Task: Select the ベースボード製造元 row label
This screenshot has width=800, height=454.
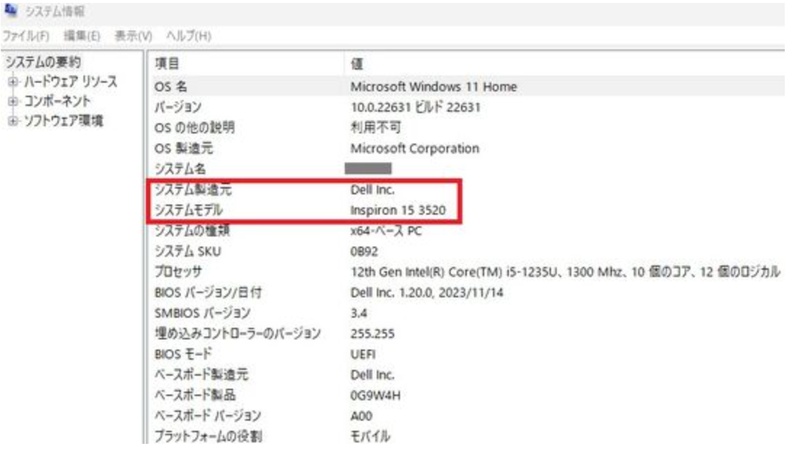Action: pos(202,375)
